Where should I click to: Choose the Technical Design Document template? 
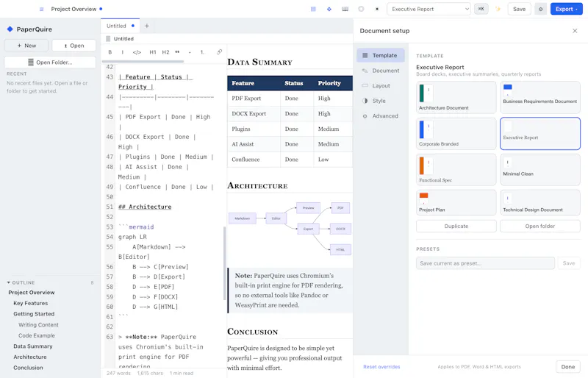tap(540, 202)
